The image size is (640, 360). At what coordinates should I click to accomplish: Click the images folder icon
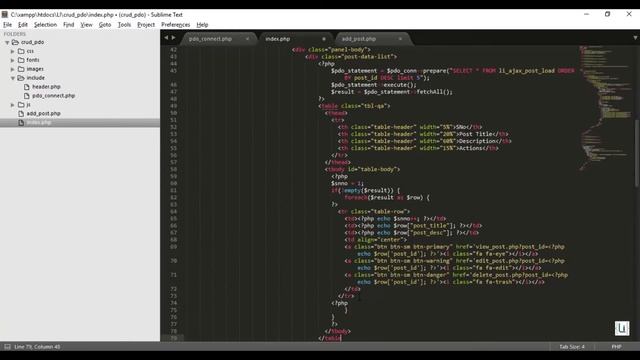point(21,69)
